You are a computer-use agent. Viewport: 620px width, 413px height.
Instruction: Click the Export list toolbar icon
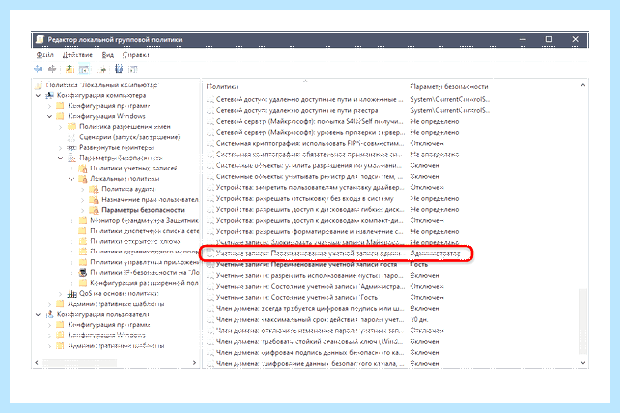point(102,69)
